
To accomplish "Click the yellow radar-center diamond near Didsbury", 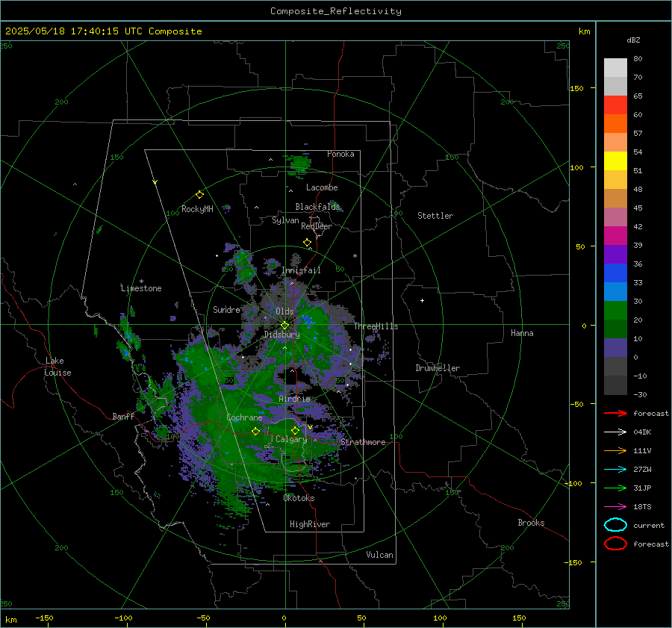I will (x=284, y=326).
